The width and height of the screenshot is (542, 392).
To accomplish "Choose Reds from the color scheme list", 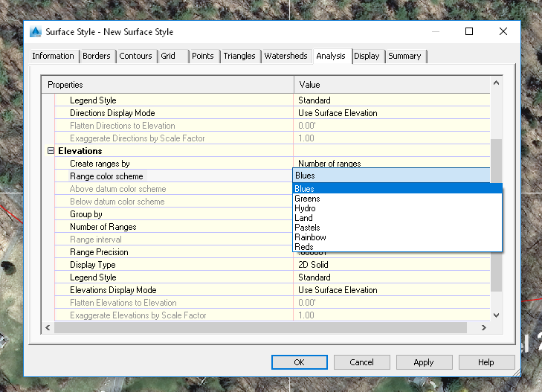I will (x=397, y=247).
